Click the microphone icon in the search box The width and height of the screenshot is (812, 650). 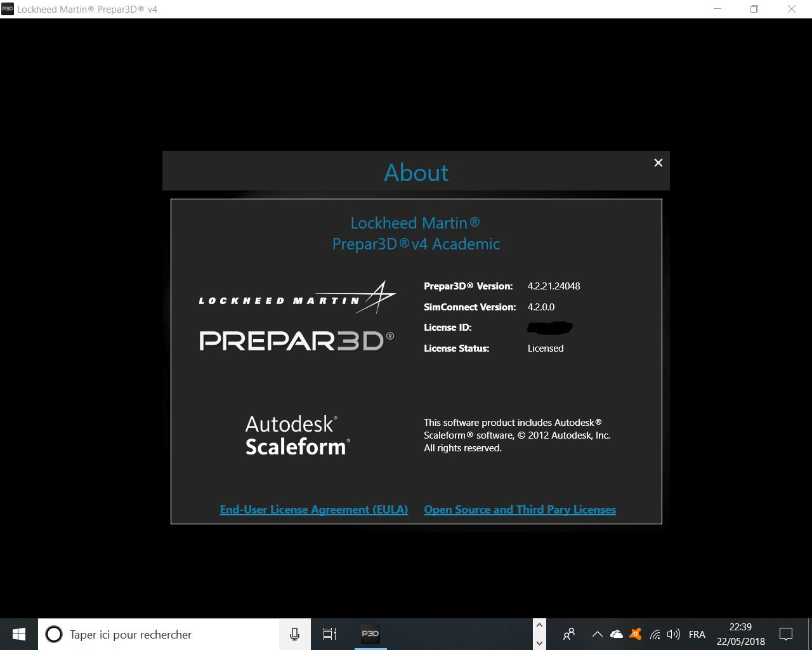[x=294, y=634]
